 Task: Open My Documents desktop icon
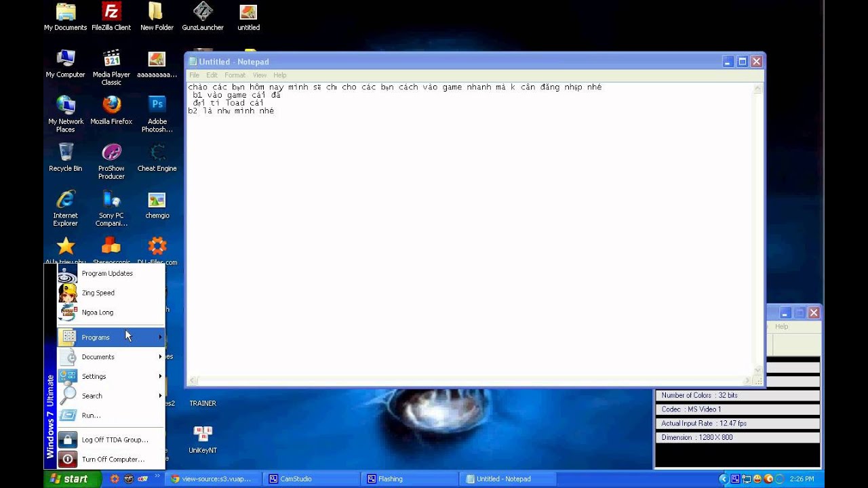65,17
